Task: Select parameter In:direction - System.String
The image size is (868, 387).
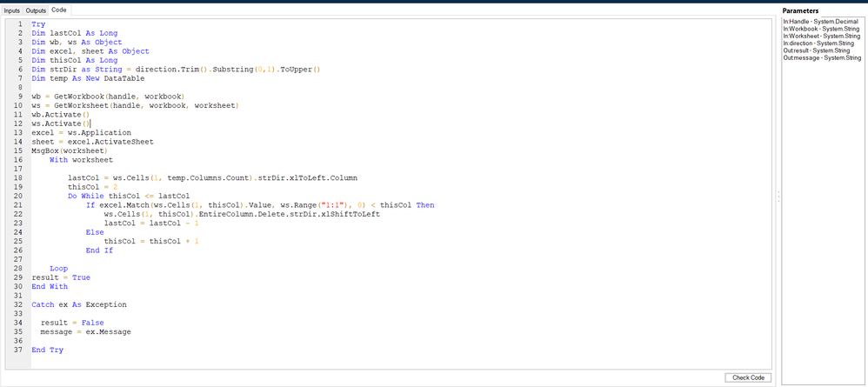Action: [x=818, y=43]
